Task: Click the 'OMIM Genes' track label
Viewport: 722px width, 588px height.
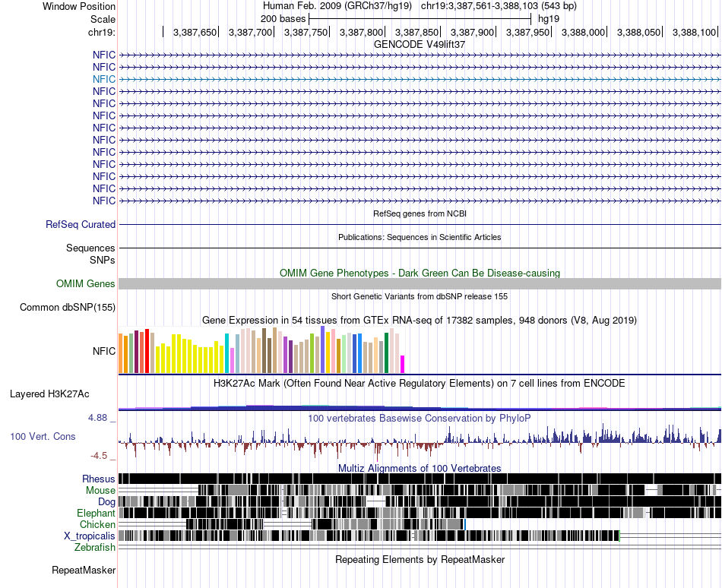Action: click(85, 284)
